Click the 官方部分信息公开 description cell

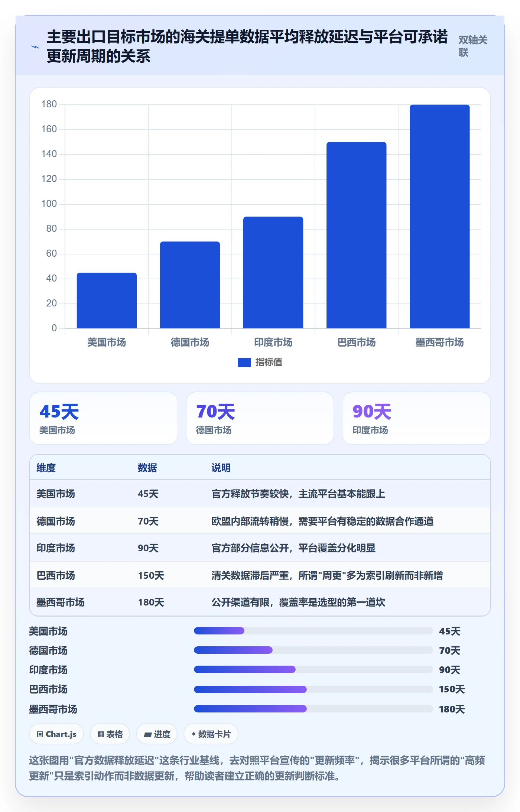tap(293, 548)
